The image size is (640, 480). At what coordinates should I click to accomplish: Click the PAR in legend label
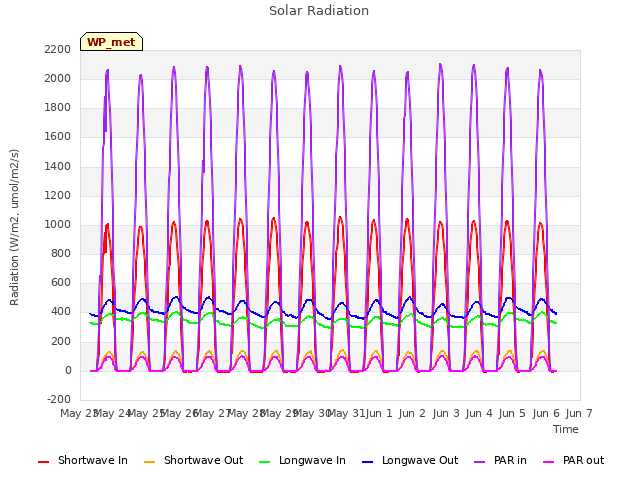(510, 460)
